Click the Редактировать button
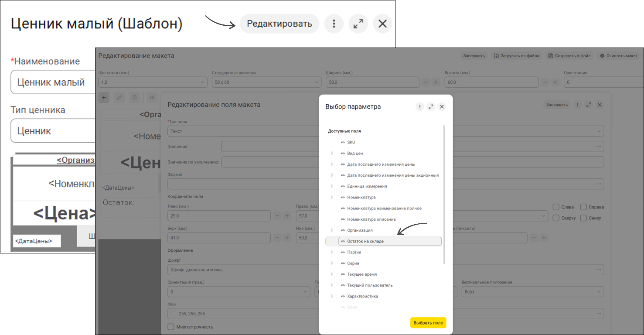Image resolution: width=644 pixels, height=335 pixels. [279, 24]
